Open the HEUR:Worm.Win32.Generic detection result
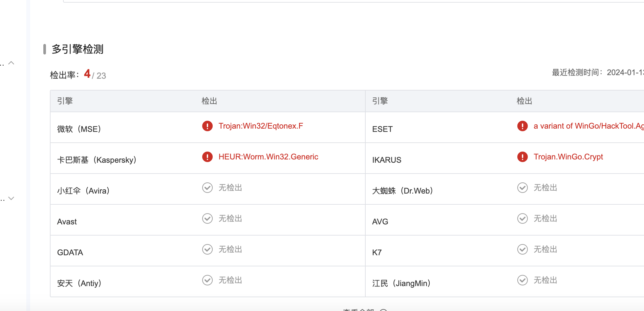 point(268,157)
